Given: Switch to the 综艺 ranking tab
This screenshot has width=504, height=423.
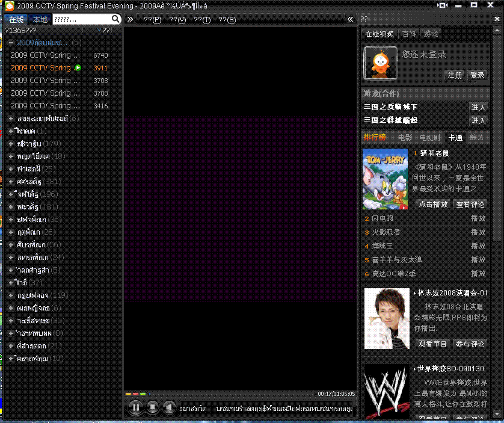Looking at the screenshot, I should 476,138.
